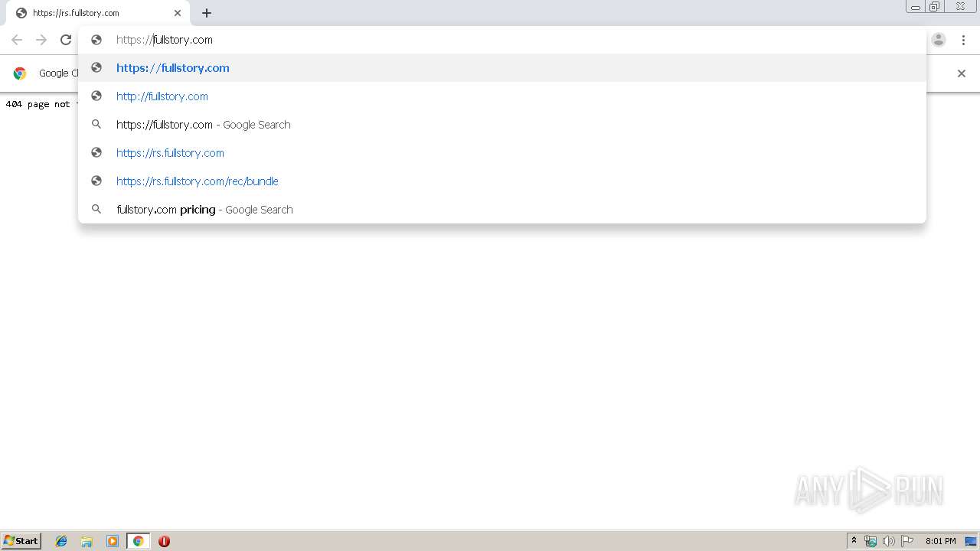The image size is (980, 551).
Task: Open the Chrome three-dot menu
Action: [x=963, y=40]
